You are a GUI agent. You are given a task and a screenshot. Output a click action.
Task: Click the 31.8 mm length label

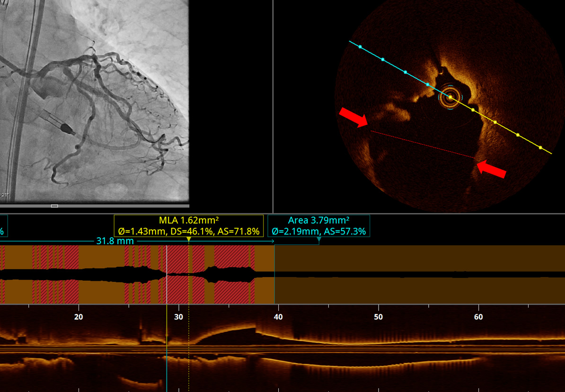pos(115,241)
